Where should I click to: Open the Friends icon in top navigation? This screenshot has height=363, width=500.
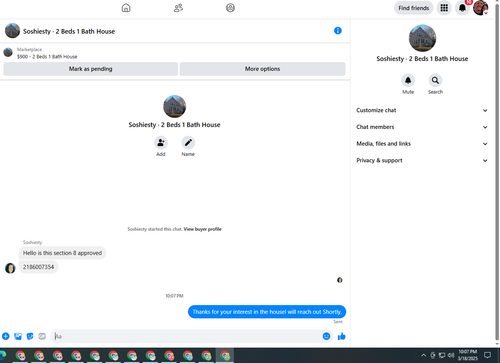(x=178, y=8)
